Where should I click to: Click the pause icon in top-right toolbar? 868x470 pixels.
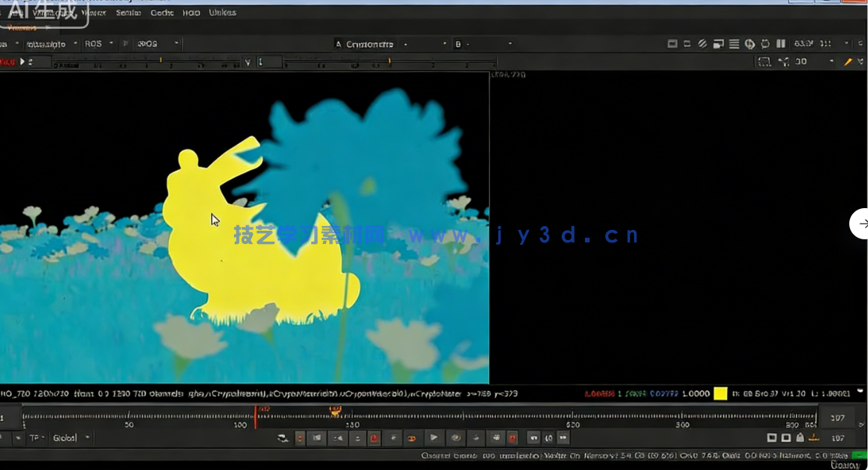point(781,44)
